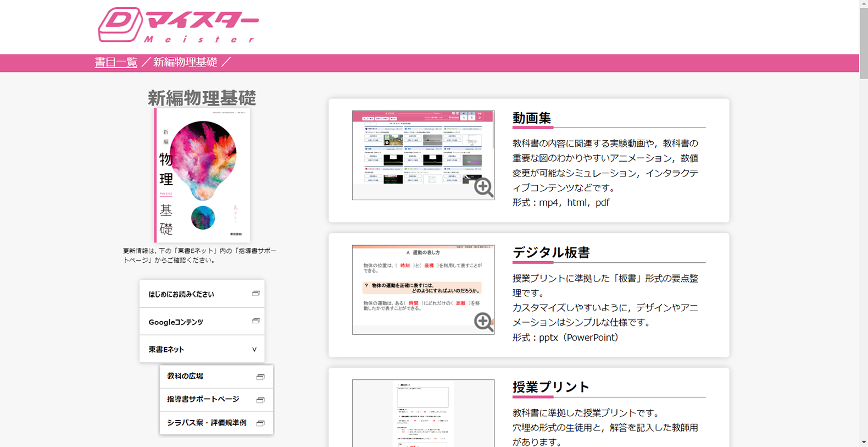This screenshot has height=447, width=868.
Task: Go to 書目一覧 breadcrumb link
Action: click(116, 62)
